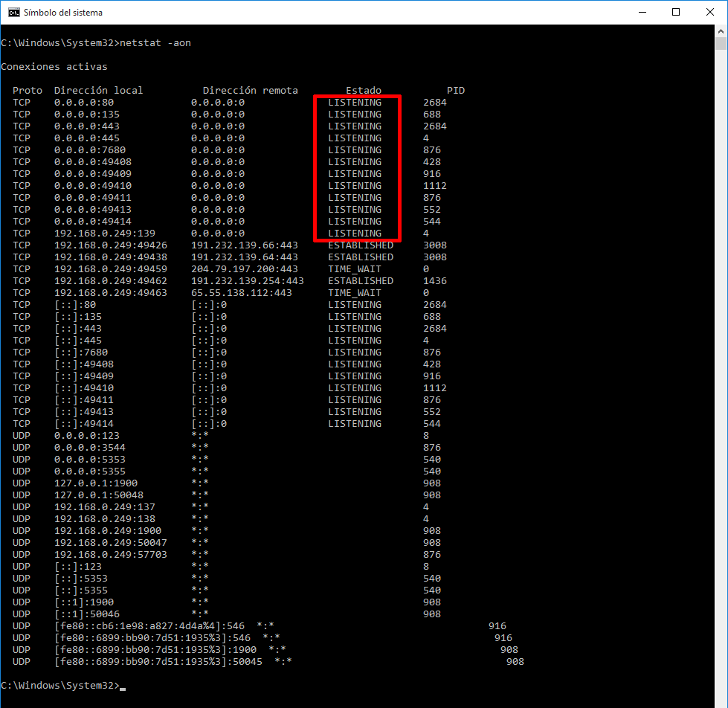The width and height of the screenshot is (728, 708).
Task: Click local address 0.0.0.0:135
Action: pos(87,115)
